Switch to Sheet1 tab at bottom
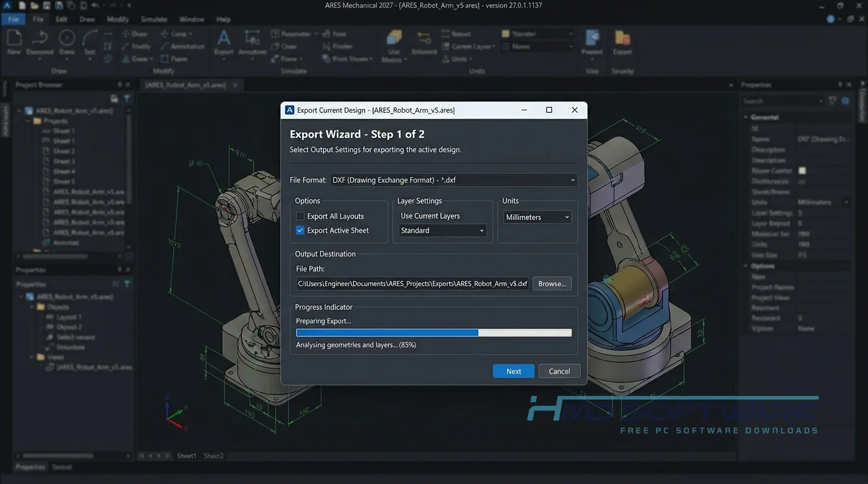Viewport: 868px width, 484px height. coord(186,456)
